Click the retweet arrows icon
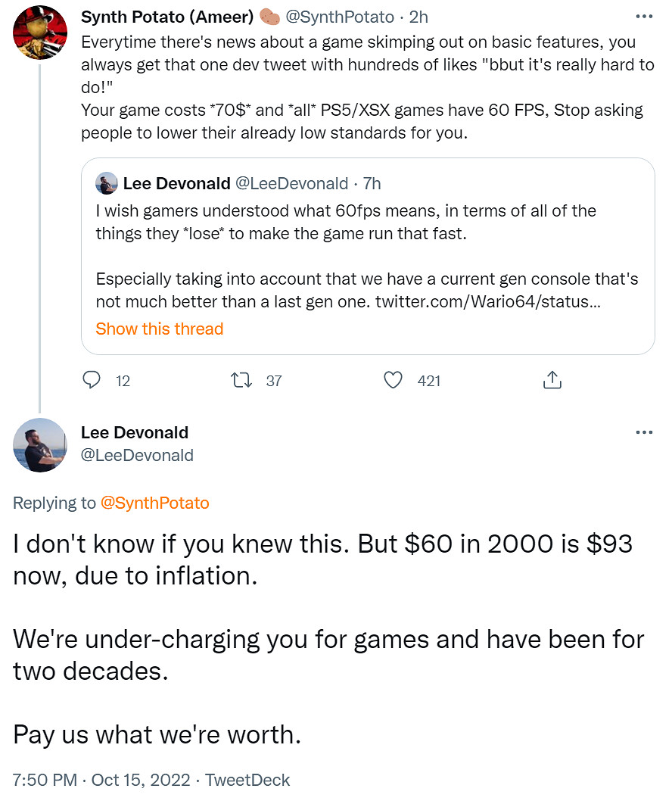Viewport: 672px width, 804px height. coord(243,380)
